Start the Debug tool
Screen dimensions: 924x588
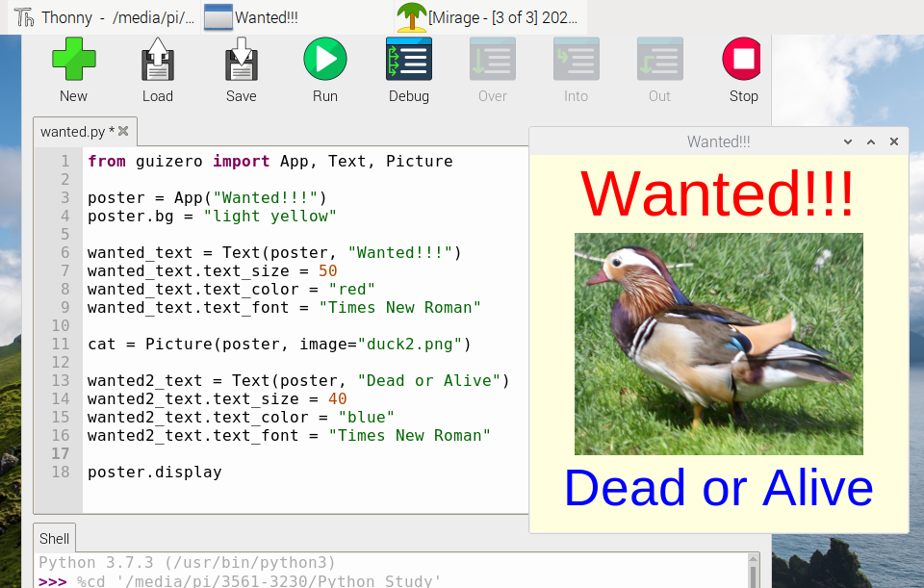click(409, 59)
